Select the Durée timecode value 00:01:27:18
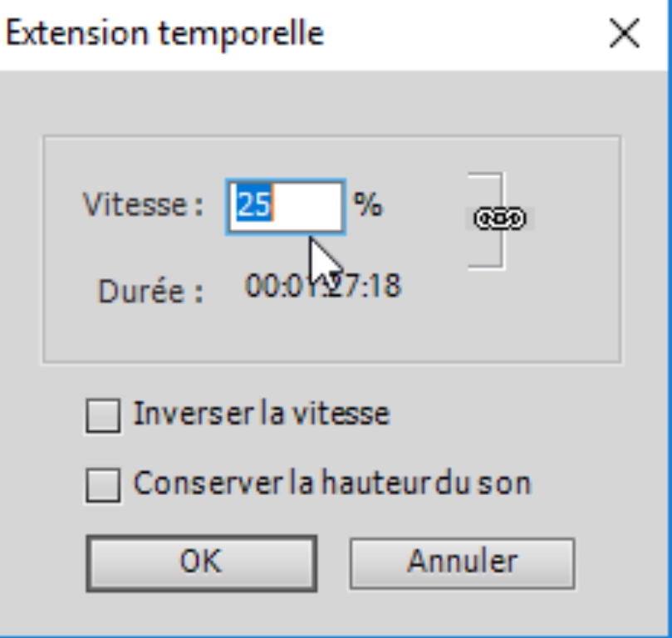The image size is (672, 638). point(323,287)
